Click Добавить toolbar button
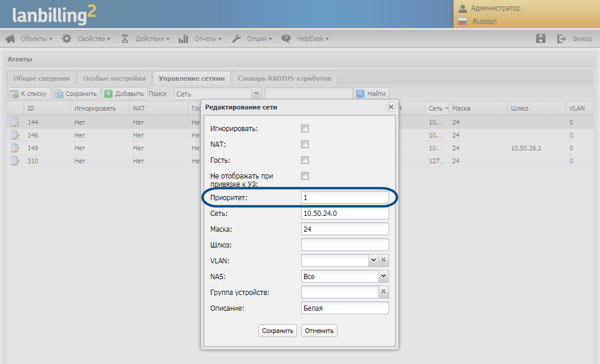Viewport: 600px width, 364px height. pyautogui.click(x=125, y=94)
